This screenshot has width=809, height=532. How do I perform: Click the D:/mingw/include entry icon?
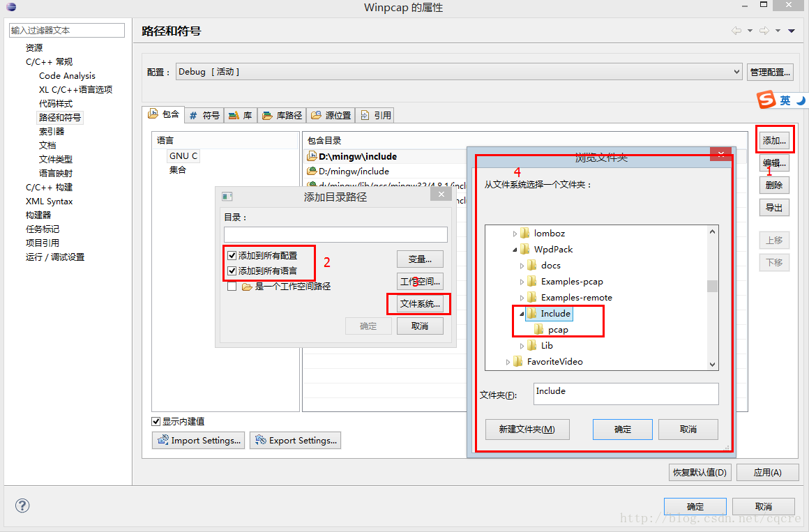(312, 171)
